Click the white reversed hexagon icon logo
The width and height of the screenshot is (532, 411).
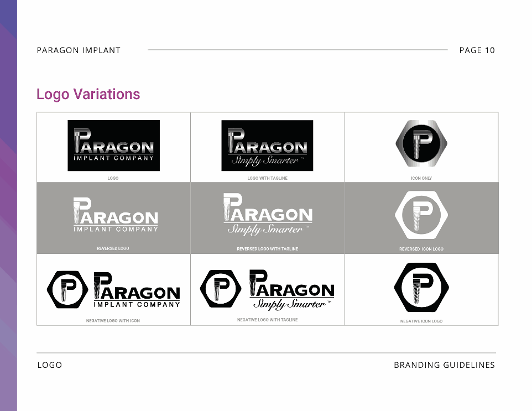(x=421, y=215)
